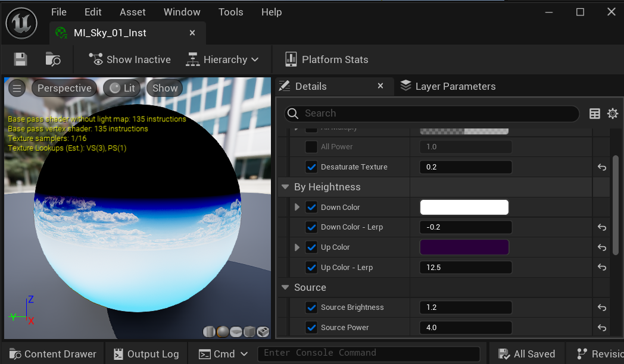The image size is (624, 364).
Task: Set preview mesh to cube
Action: tap(249, 331)
